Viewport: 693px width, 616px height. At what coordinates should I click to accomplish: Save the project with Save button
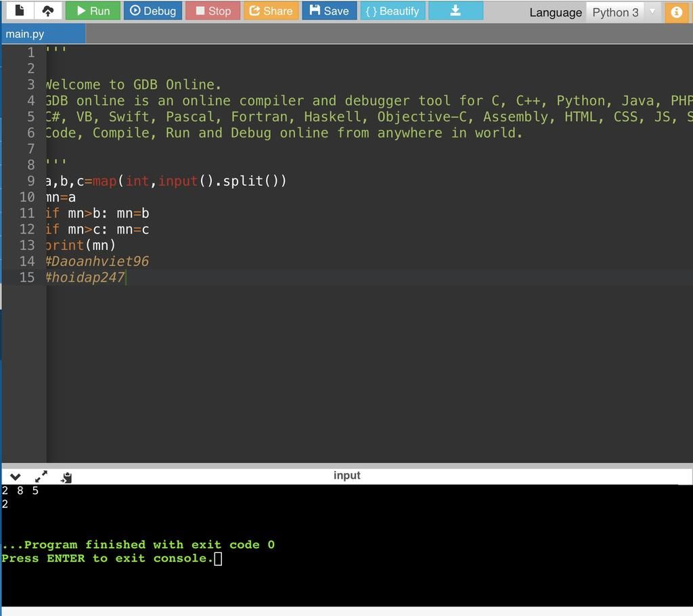(330, 11)
